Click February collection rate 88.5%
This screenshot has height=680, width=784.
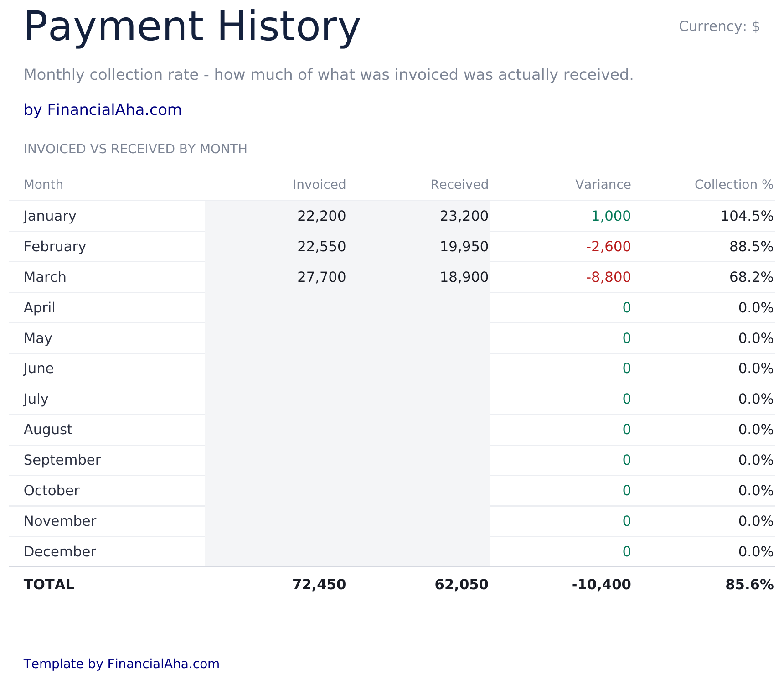point(751,247)
